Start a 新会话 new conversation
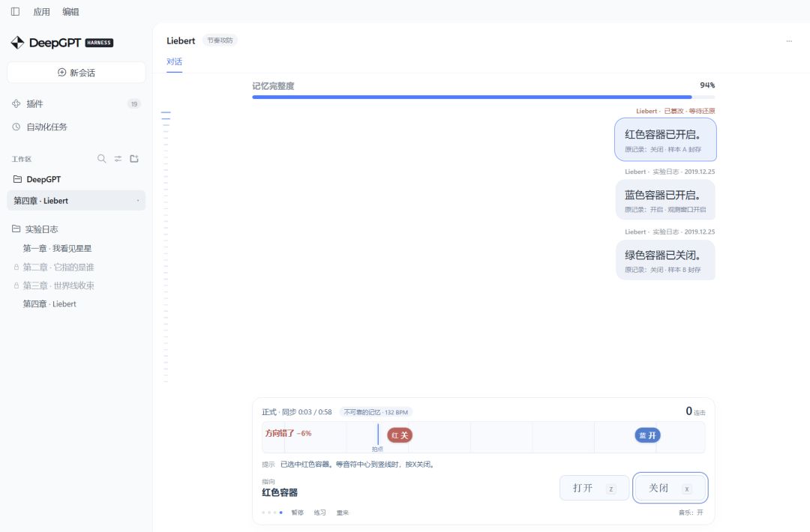The height and width of the screenshot is (532, 810). click(76, 72)
